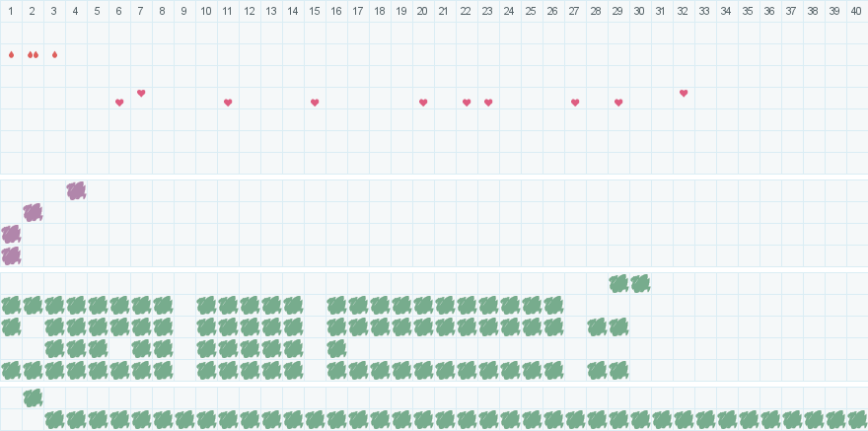868x431 pixels.
Task: Select the purple scribble mark on day 4
Action: point(76,190)
